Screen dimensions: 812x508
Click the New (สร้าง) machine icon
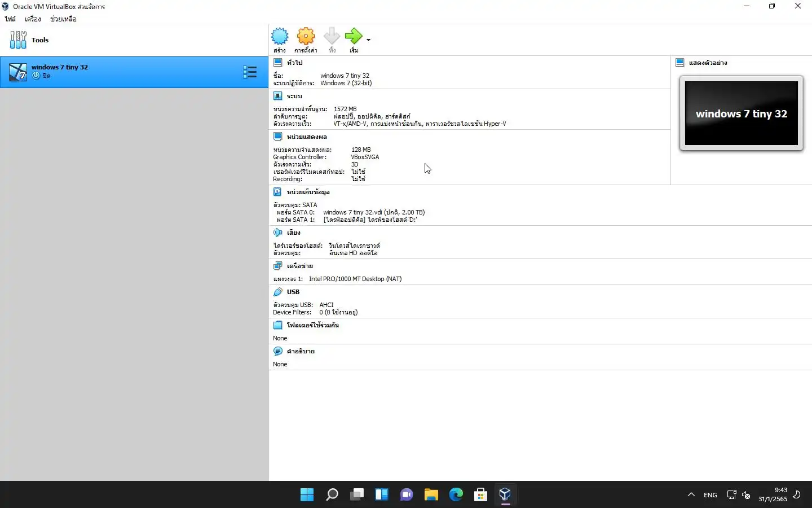[x=280, y=36]
